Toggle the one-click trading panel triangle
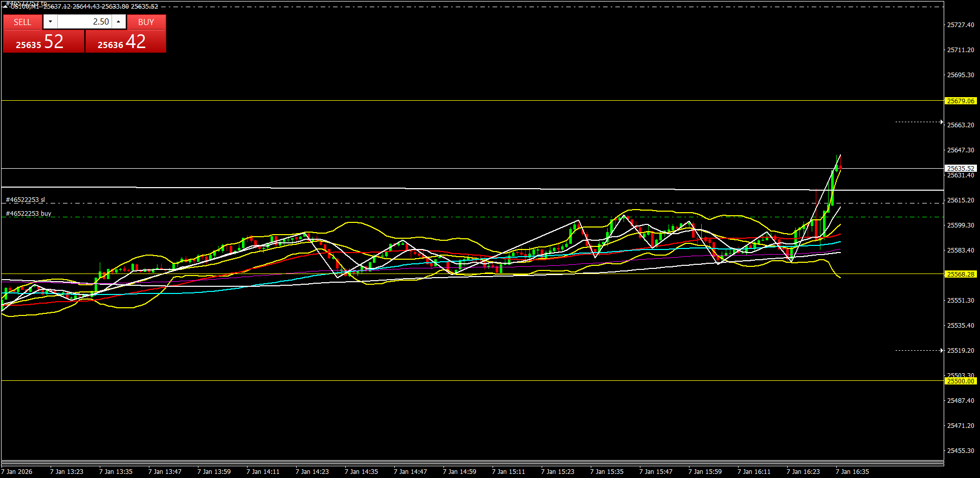The height and width of the screenshot is (478, 980). (5, 6)
